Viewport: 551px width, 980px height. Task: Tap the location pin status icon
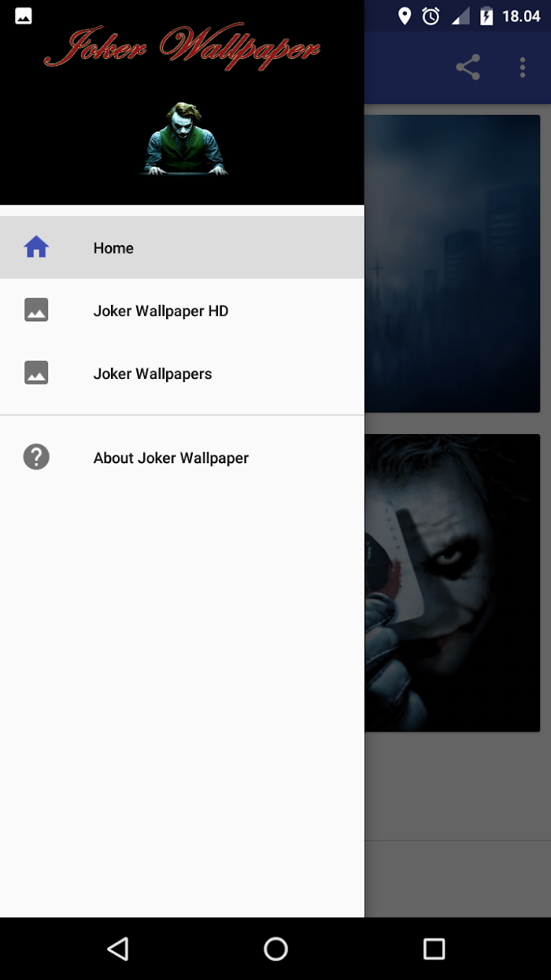[405, 16]
